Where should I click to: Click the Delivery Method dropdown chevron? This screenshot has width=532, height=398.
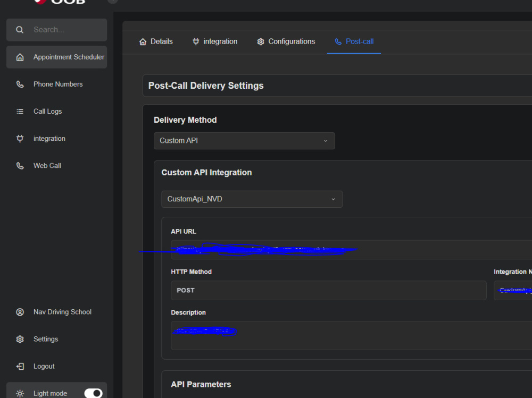pos(326,141)
